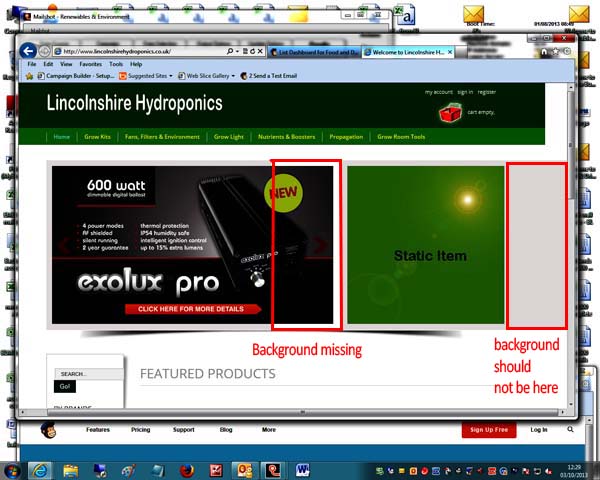The width and height of the screenshot is (600, 480).
Task: Open 2 Send a Test Email favorite
Action: click(x=269, y=76)
